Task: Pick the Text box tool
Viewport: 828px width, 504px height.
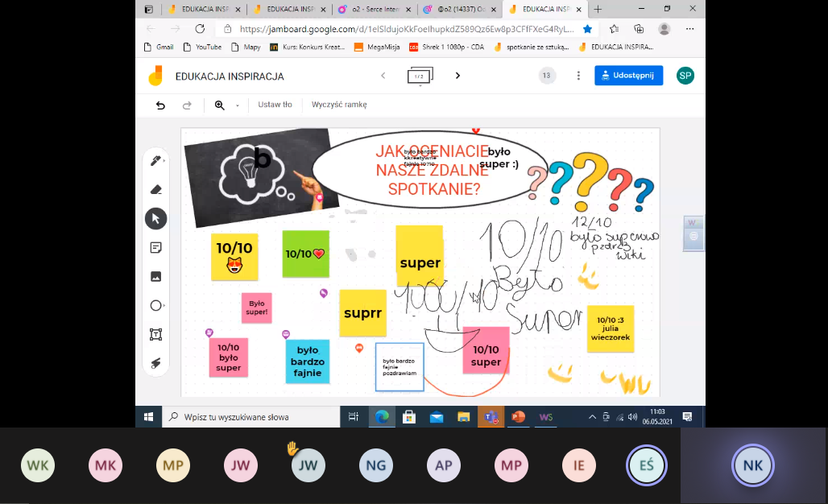Action: (x=156, y=335)
